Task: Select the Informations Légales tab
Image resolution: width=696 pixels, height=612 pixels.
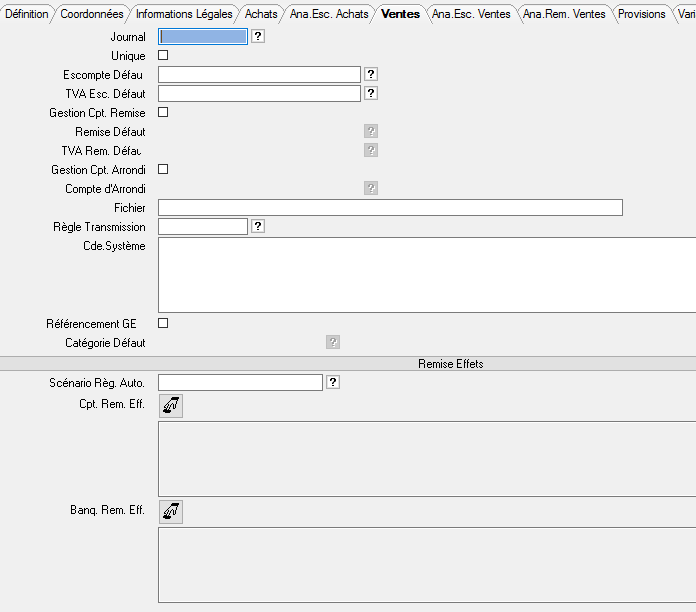Action: [x=184, y=14]
